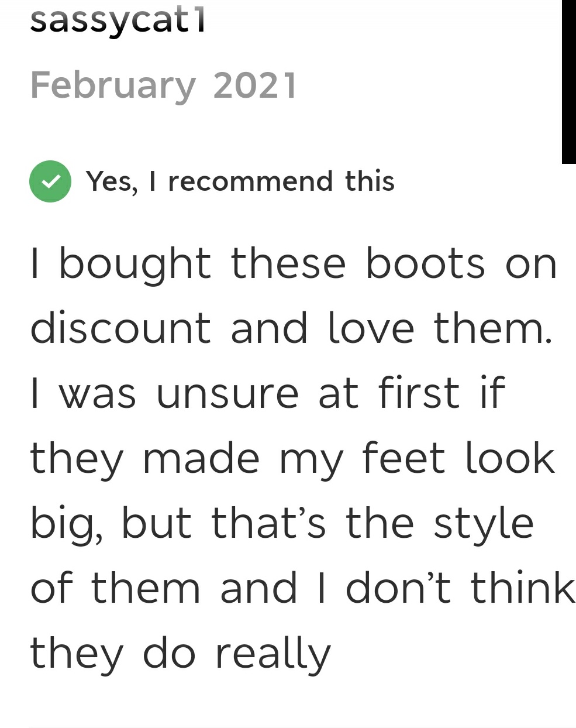Click the word "feet" in the review
The width and height of the screenshot is (576, 728).
click(x=403, y=459)
